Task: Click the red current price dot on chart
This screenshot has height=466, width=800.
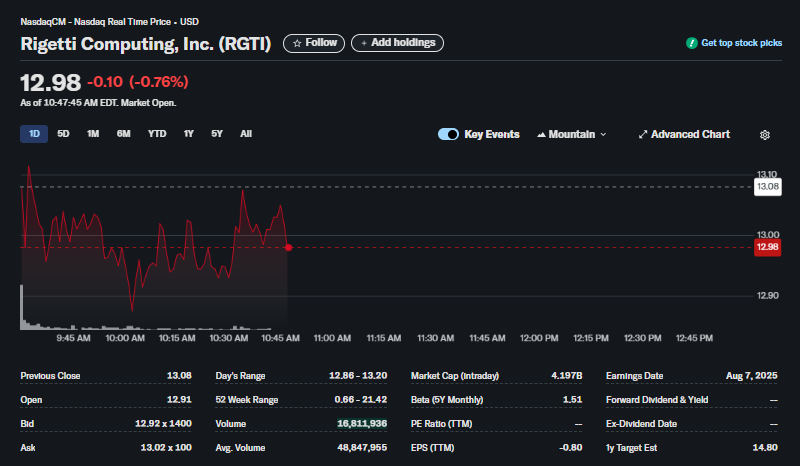Action: 288,248
